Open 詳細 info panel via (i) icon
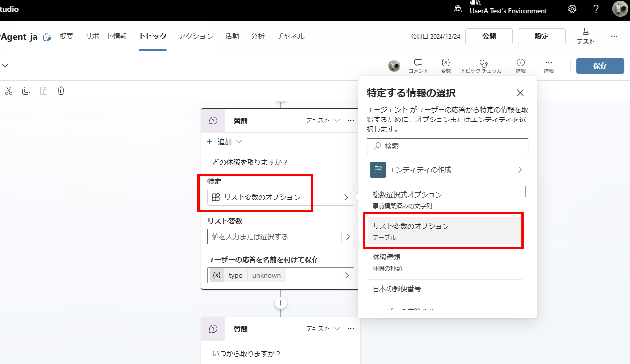 [x=520, y=65]
